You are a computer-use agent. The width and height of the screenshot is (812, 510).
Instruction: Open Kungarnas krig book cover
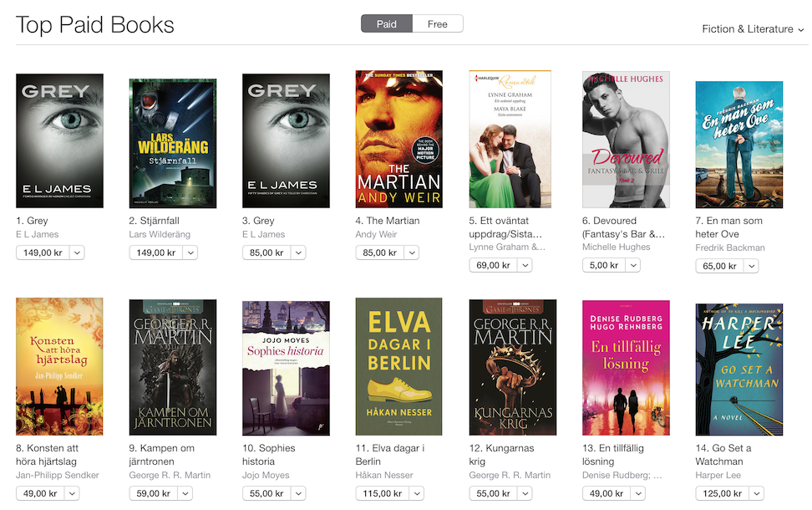[x=513, y=368]
